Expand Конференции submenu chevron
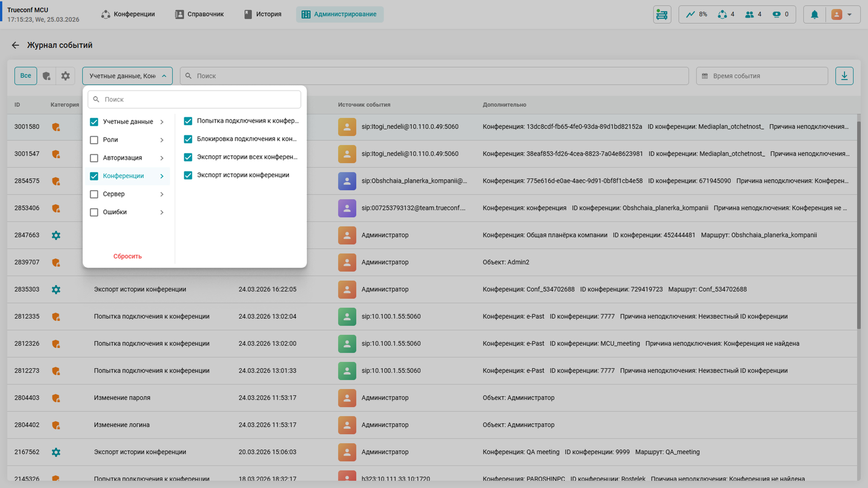868x488 pixels. 162,176
